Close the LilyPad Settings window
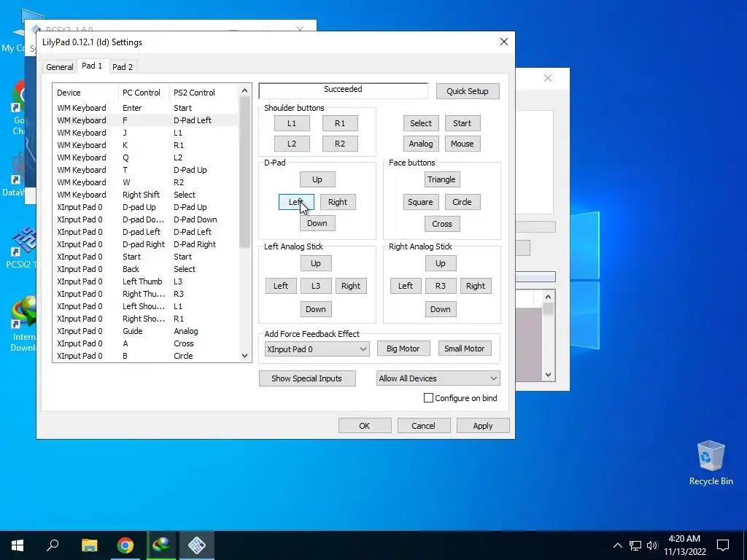The width and height of the screenshot is (747, 560). click(x=504, y=42)
